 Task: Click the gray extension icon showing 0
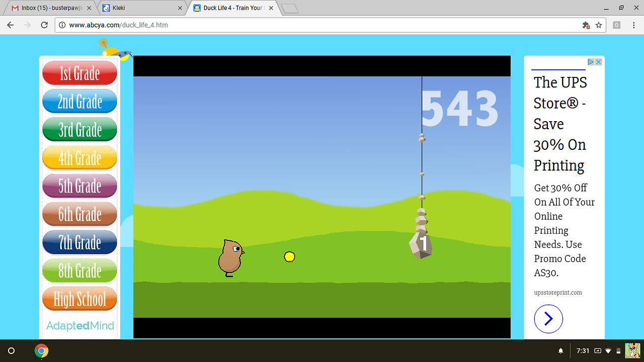(x=616, y=25)
